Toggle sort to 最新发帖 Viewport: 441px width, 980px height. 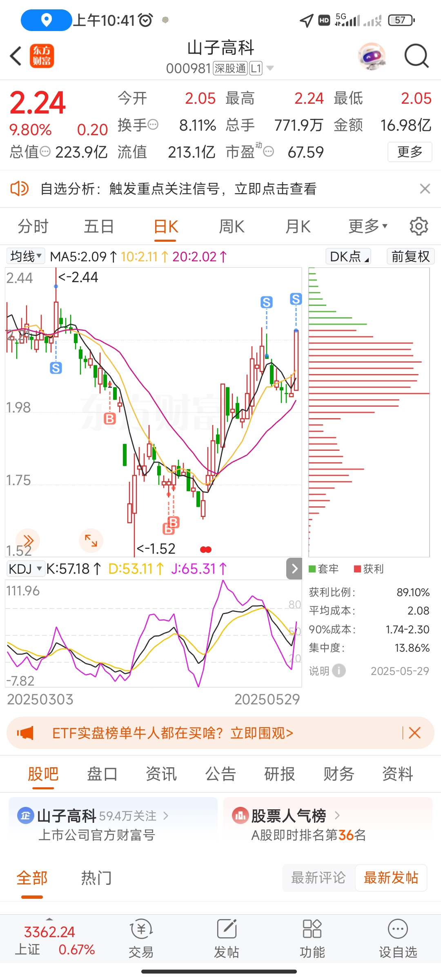pos(391,878)
